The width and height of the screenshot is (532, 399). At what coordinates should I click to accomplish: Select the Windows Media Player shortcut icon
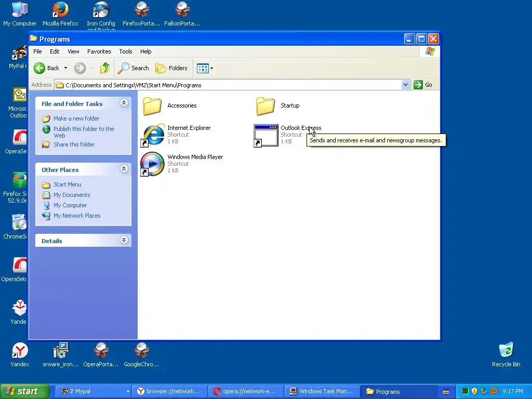[x=152, y=164]
